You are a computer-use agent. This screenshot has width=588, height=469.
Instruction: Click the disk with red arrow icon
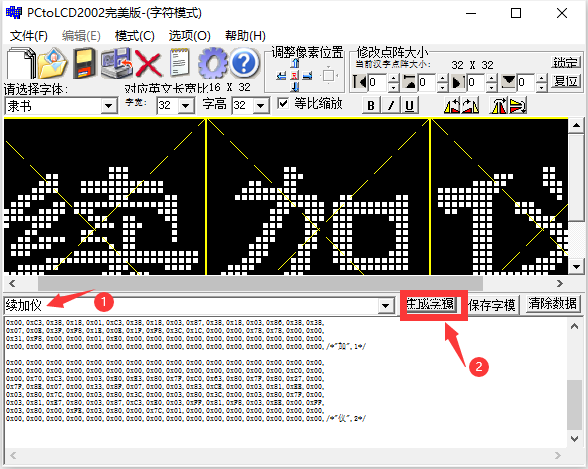pos(117,63)
